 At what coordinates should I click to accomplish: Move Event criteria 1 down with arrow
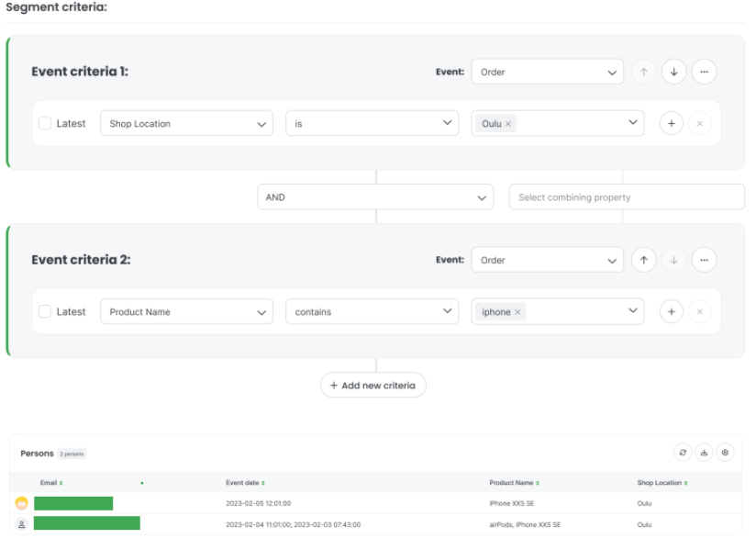(673, 72)
